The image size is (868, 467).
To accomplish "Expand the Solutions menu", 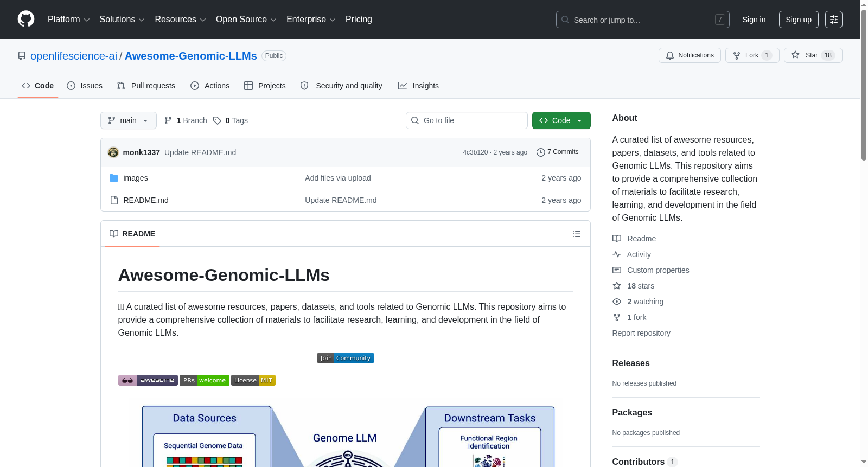I will 122,20.
